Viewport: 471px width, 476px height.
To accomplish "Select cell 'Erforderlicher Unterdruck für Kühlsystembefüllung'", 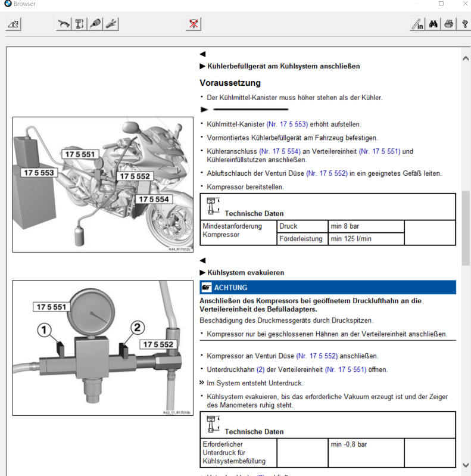I will pyautogui.click(x=239, y=452).
